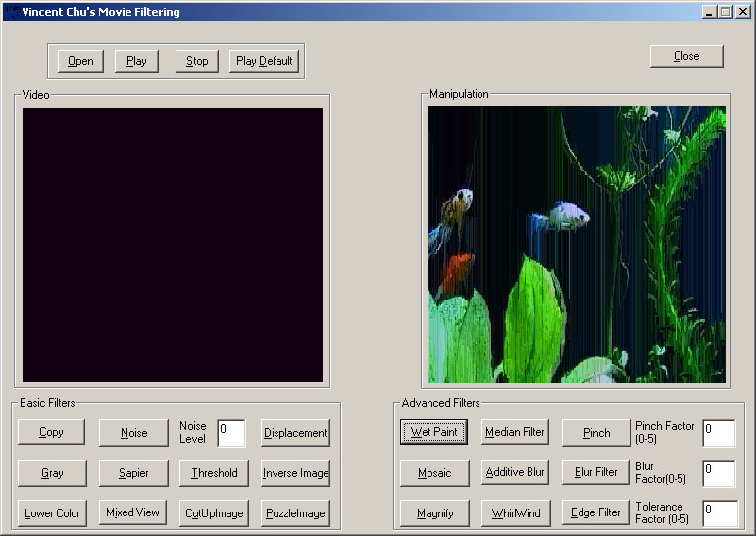
Task: Stop the video playback
Action: pyautogui.click(x=197, y=61)
